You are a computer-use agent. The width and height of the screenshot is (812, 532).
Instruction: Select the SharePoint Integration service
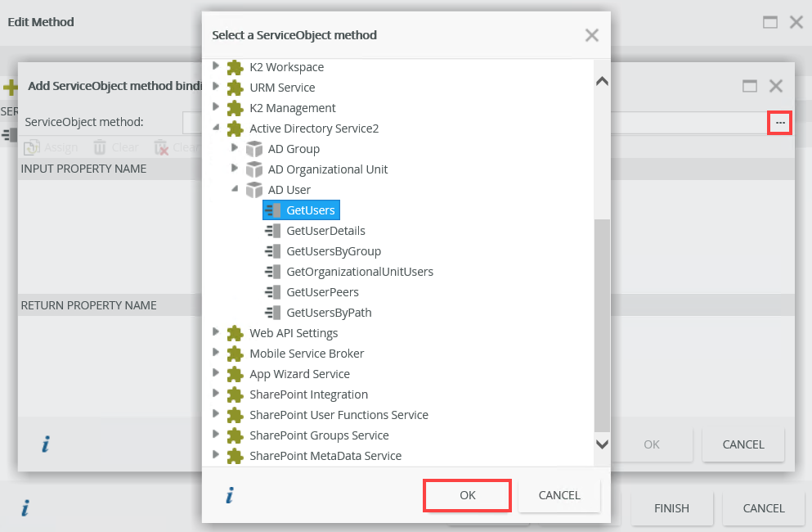click(x=308, y=394)
